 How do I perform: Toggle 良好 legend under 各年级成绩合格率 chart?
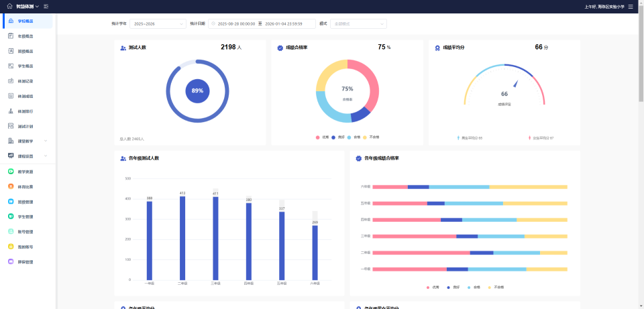[453, 288]
